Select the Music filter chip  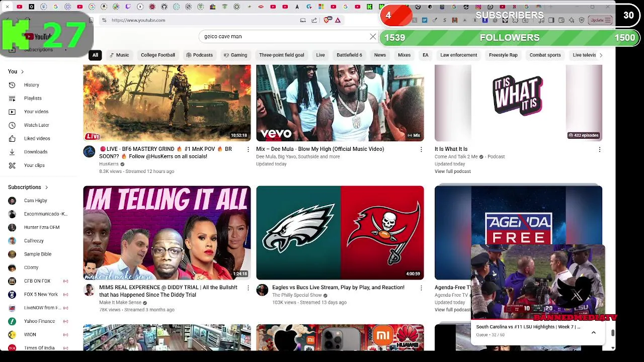(x=119, y=55)
